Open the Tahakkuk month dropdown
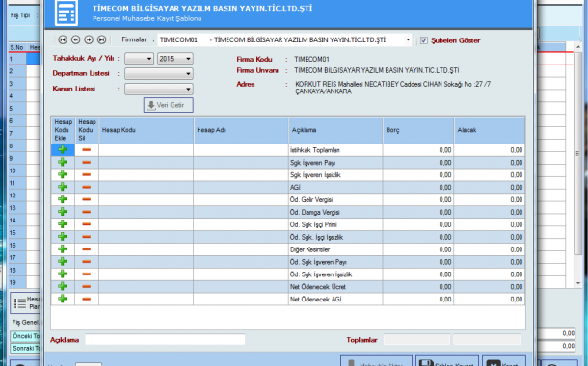 click(x=139, y=59)
